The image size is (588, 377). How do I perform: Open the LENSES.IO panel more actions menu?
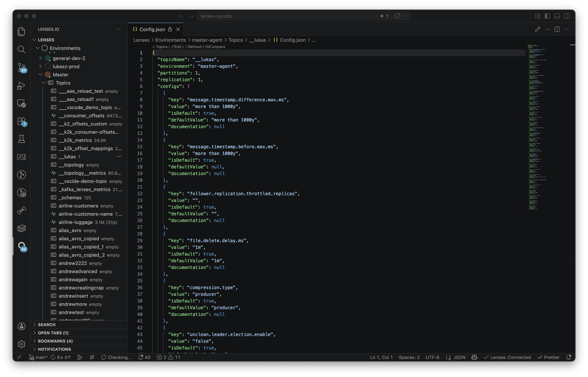(x=119, y=29)
